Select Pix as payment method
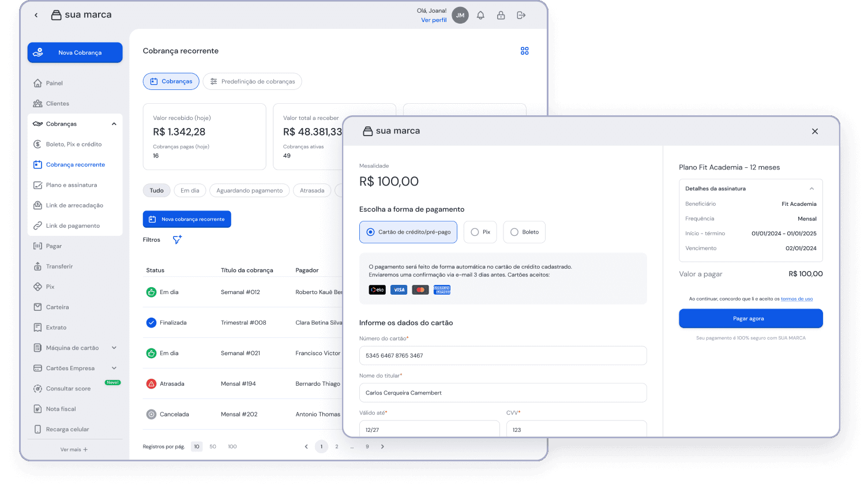The height and width of the screenshot is (489, 868). 480,232
